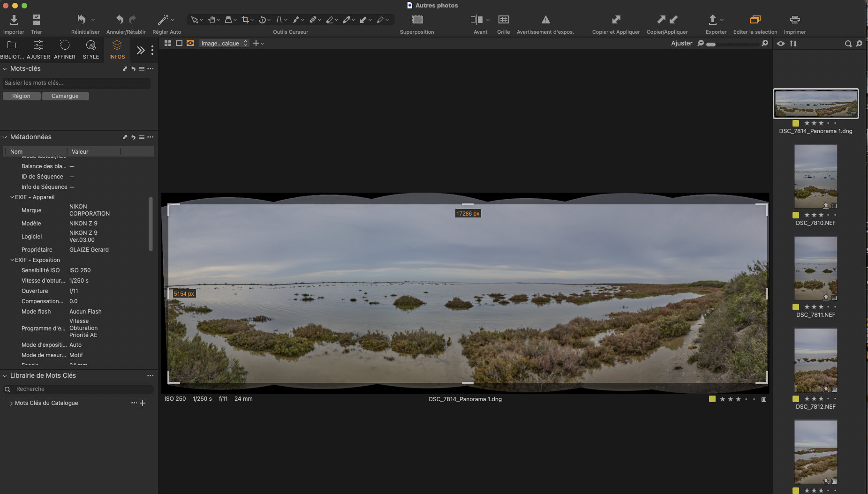868x494 pixels.
Task: Select the INFOS tool tab
Action: [117, 49]
